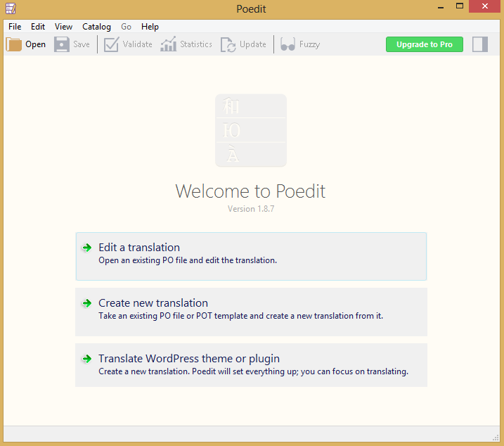
Task: Open the View menu
Action: coord(63,27)
